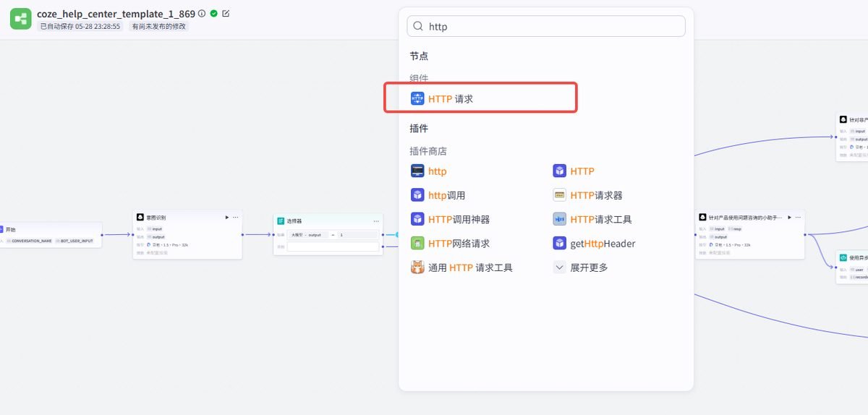This screenshot has width=868, height=415.
Task: Open 针对产品使用问题咨询的小助手 node options menu
Action: [799, 217]
